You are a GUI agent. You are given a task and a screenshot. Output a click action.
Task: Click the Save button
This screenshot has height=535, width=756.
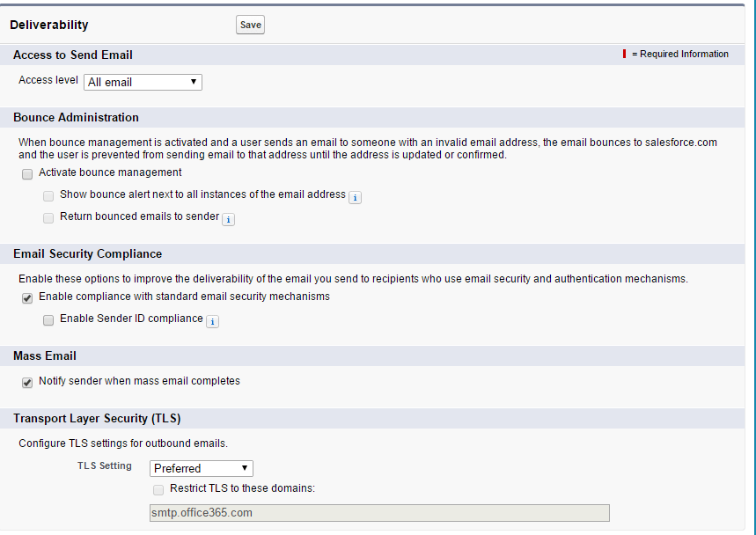249,25
